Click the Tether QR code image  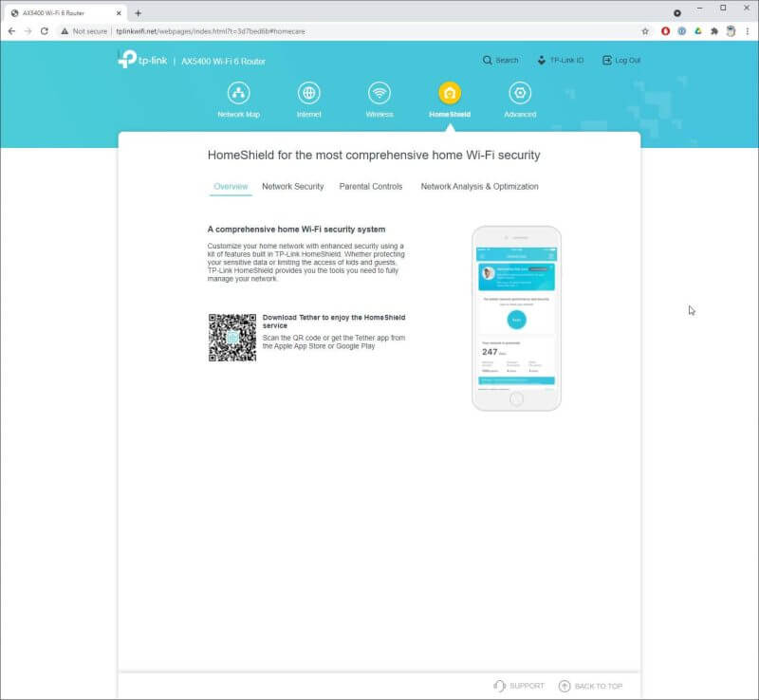pyautogui.click(x=232, y=338)
